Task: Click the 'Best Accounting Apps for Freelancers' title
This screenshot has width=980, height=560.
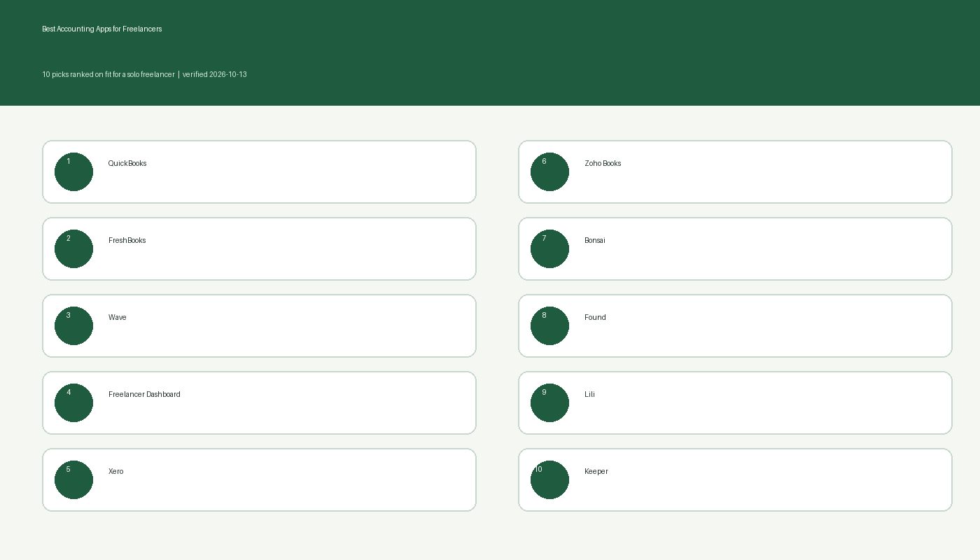Action: click(102, 29)
